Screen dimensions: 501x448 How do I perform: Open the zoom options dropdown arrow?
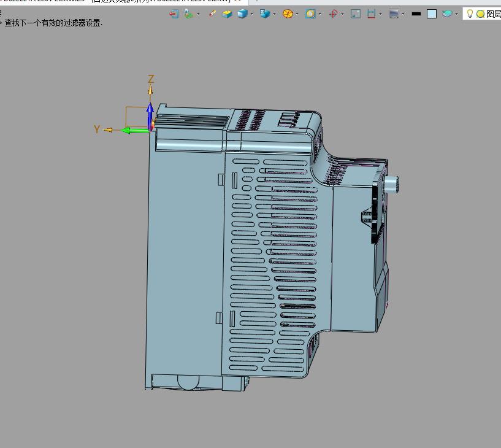(320, 14)
